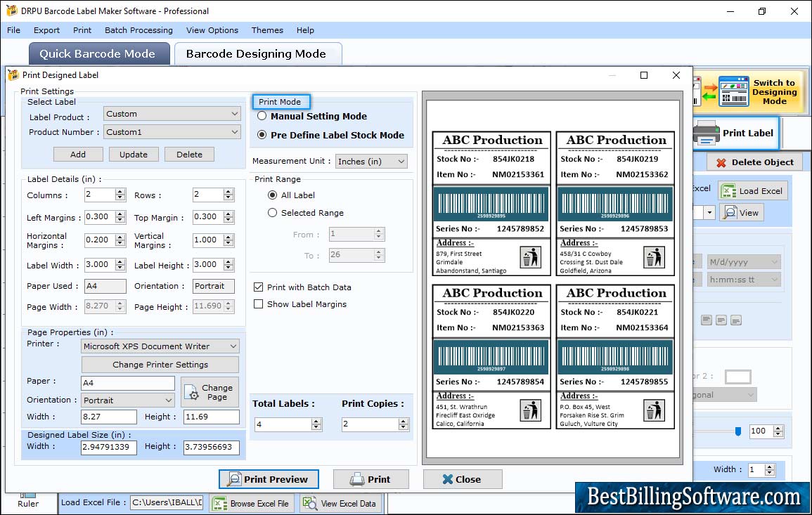Click the Update button

(134, 155)
